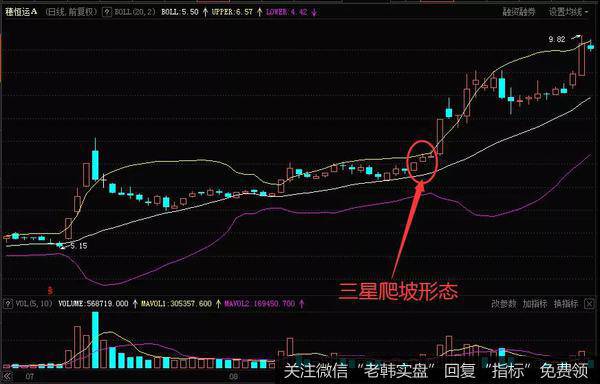
Task: Click the red $ marker on the chart
Action: pyautogui.click(x=50, y=290)
